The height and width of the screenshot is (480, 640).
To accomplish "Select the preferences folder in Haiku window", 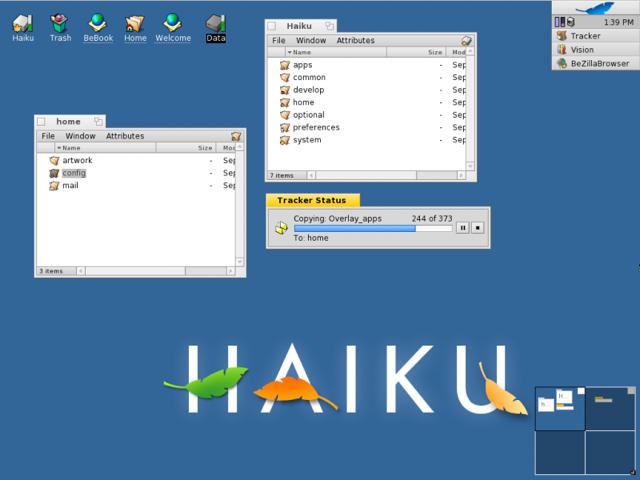I will pyautogui.click(x=316, y=127).
